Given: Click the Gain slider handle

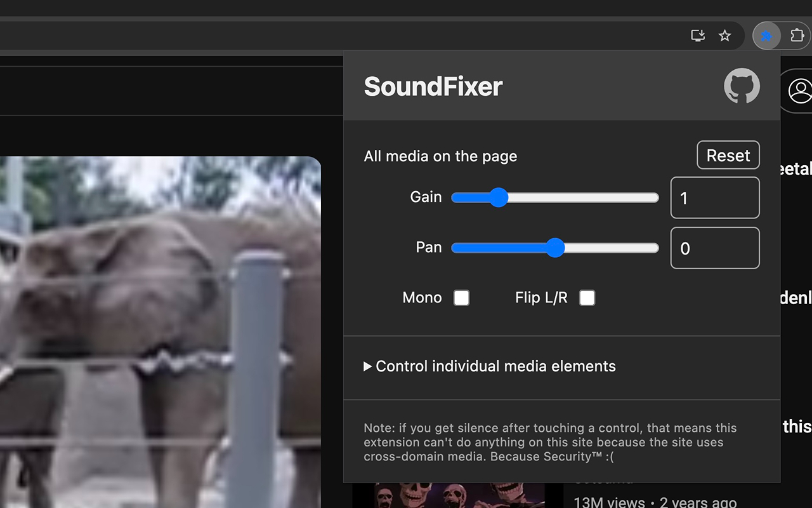Looking at the screenshot, I should pos(499,197).
